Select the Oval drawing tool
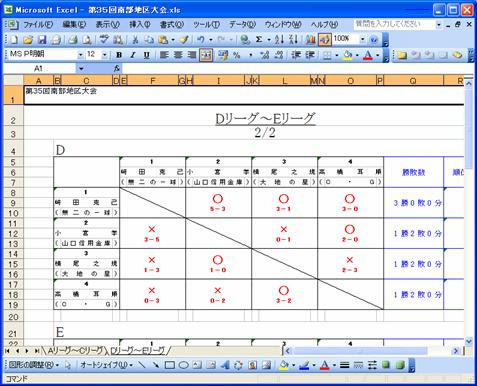Screen dimensions: 477x386 pos(183,365)
